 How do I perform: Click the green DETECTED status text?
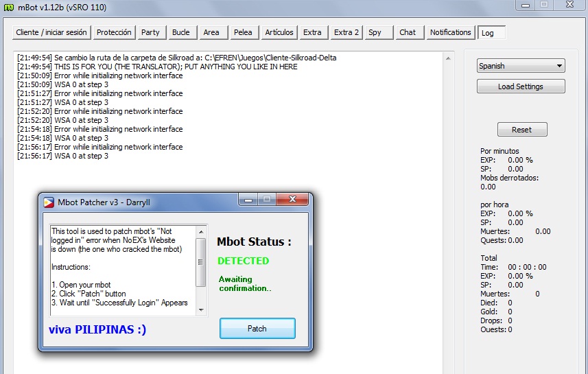[x=244, y=261]
